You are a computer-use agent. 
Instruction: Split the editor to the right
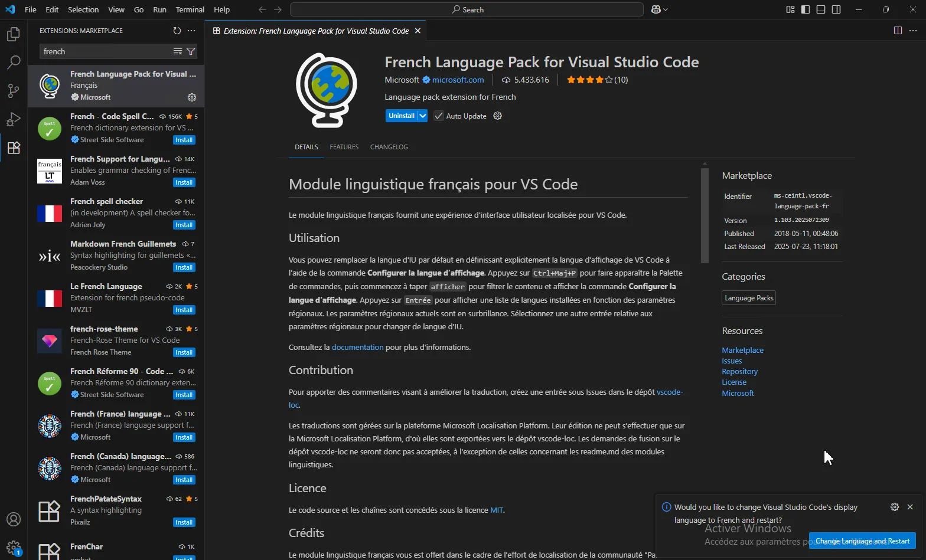pos(898,31)
